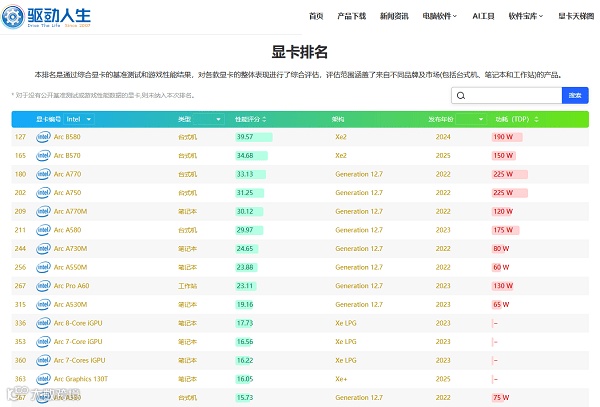Click into the graphics card search field
Viewport: 600px width, 407px height.
coord(507,96)
